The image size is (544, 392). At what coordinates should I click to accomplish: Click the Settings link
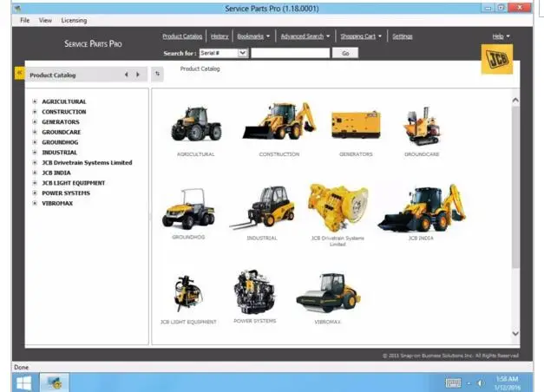[403, 36]
